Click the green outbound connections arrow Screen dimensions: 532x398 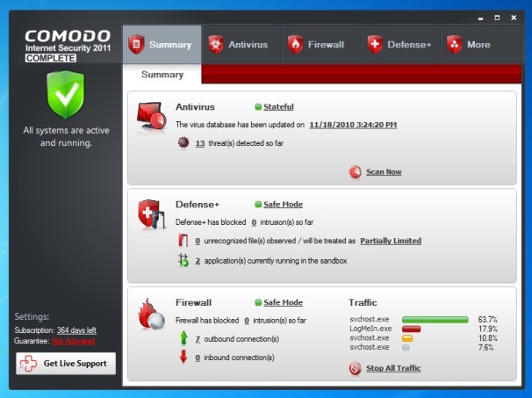click(183, 338)
